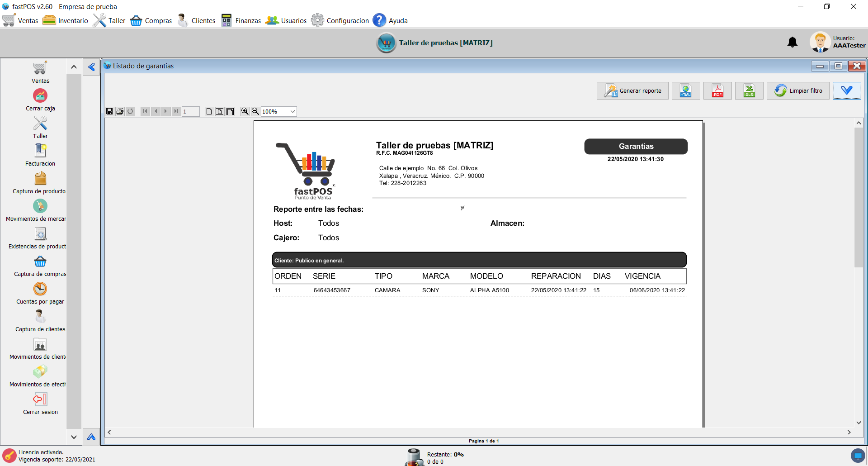Zoom in using the magnifier plus icon
Viewport: 868px width, 466px height.
245,111
